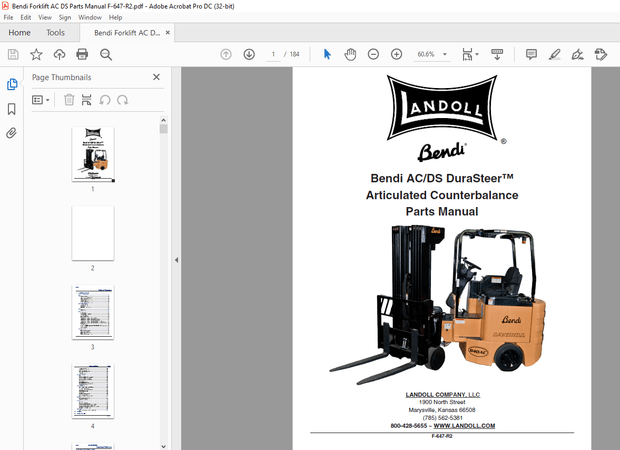Select page 4 thumbnail
The height and width of the screenshot is (450, 620).
coord(93,391)
